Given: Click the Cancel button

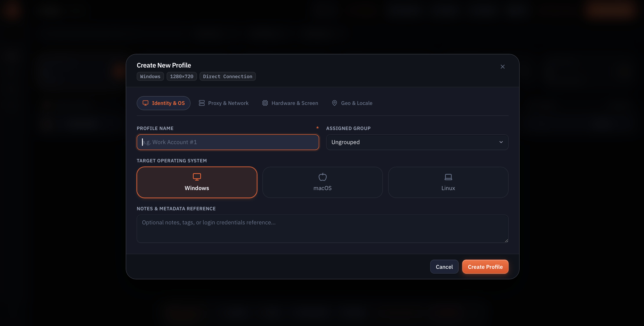Looking at the screenshot, I should [444, 267].
